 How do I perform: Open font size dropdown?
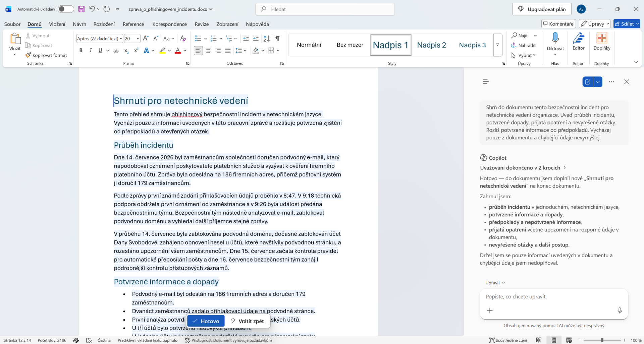click(x=138, y=39)
